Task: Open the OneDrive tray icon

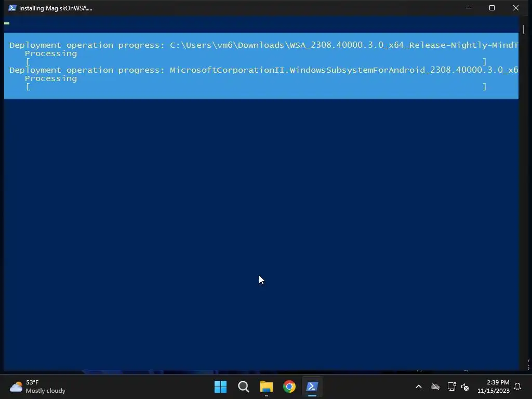Action: [x=435, y=387]
